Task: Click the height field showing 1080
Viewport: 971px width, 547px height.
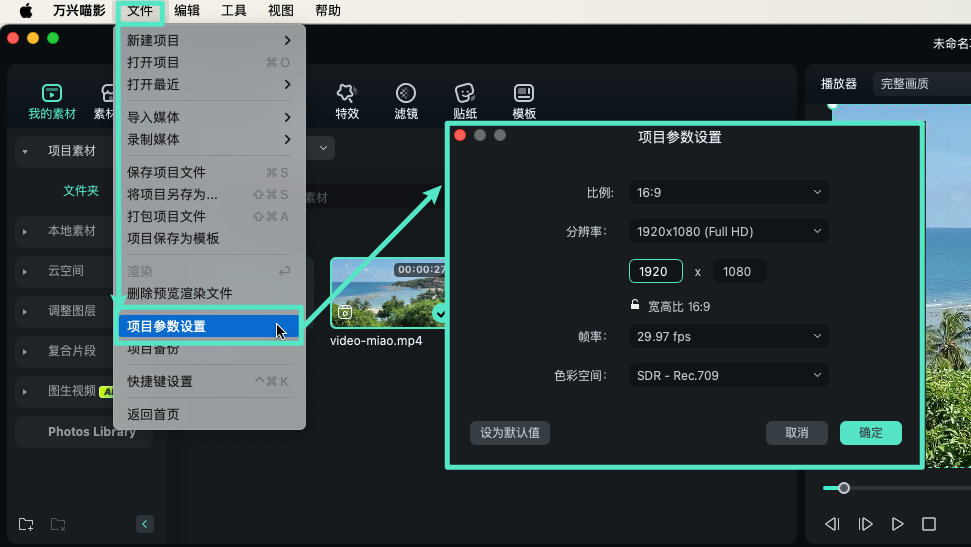Action: coord(739,271)
